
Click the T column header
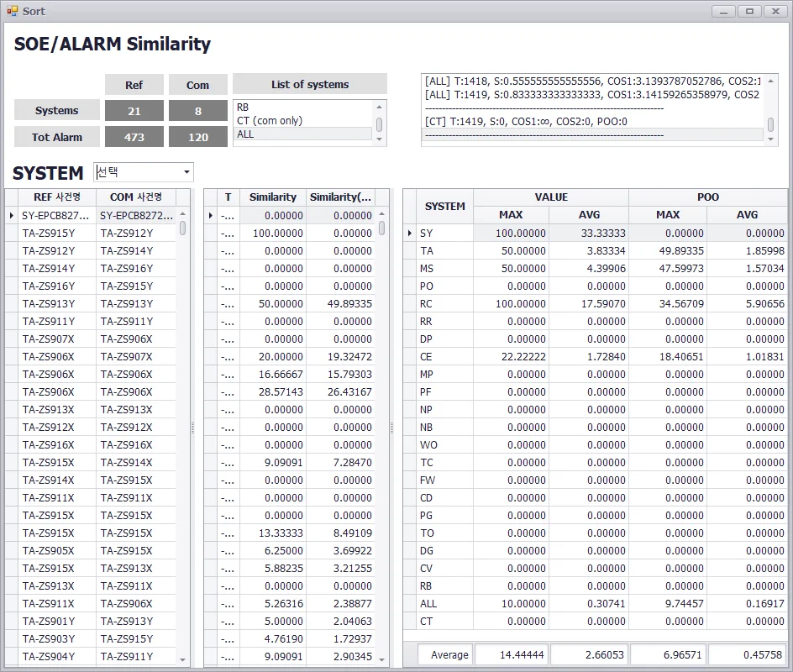click(228, 197)
